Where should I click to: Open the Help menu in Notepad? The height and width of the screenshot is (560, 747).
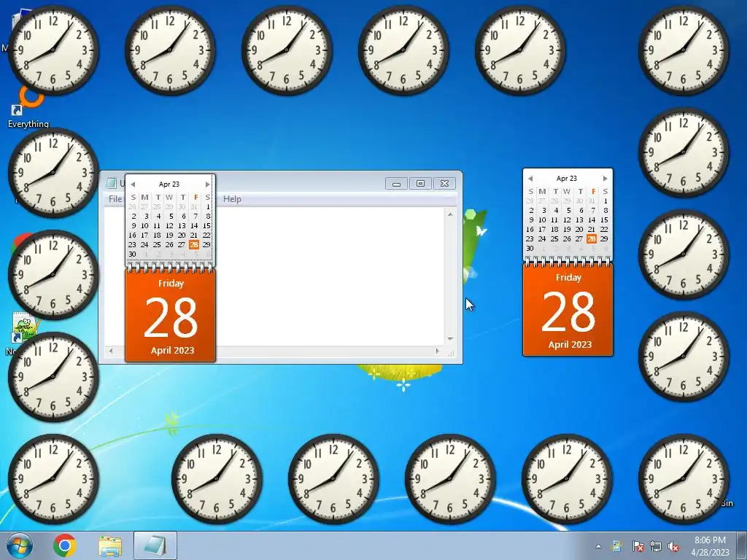pos(232,199)
